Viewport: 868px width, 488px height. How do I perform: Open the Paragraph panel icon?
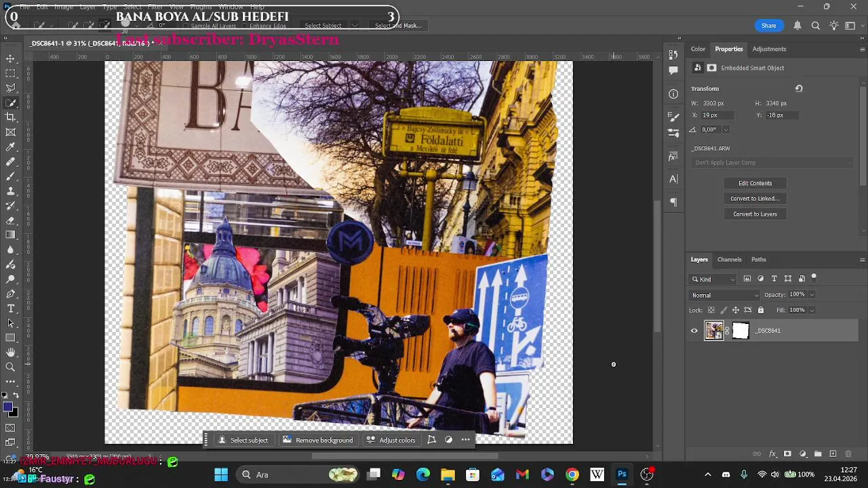point(673,202)
